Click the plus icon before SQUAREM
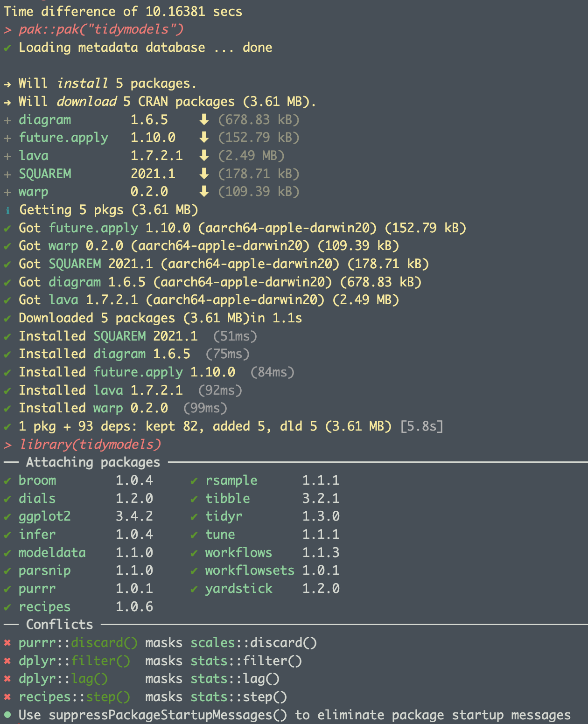This screenshot has height=724, width=588. click(7, 174)
